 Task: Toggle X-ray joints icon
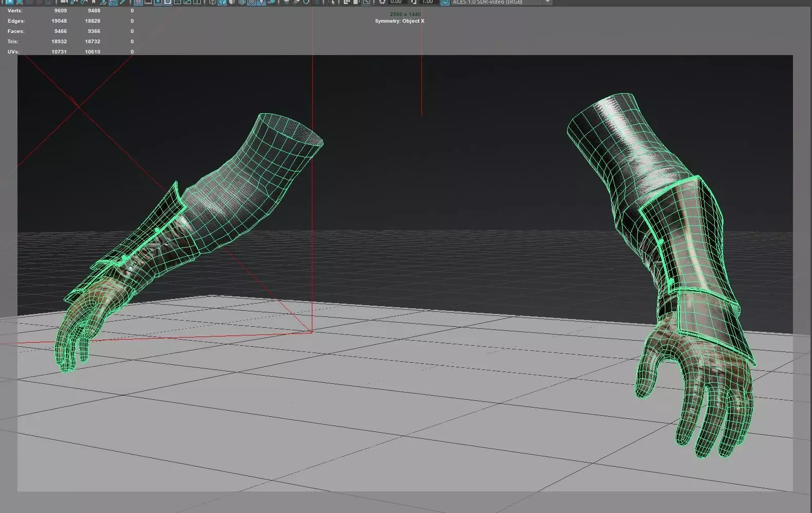pyautogui.click(x=366, y=2)
